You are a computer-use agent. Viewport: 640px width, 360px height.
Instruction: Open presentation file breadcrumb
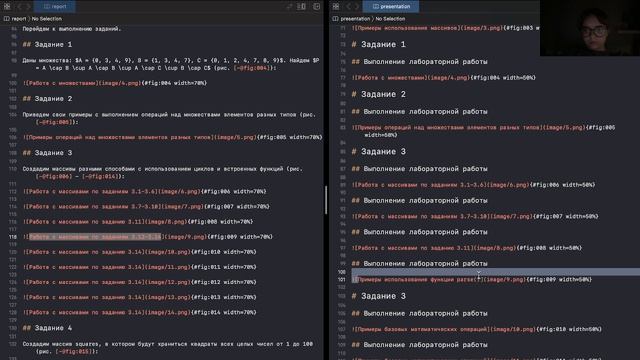click(x=351, y=19)
